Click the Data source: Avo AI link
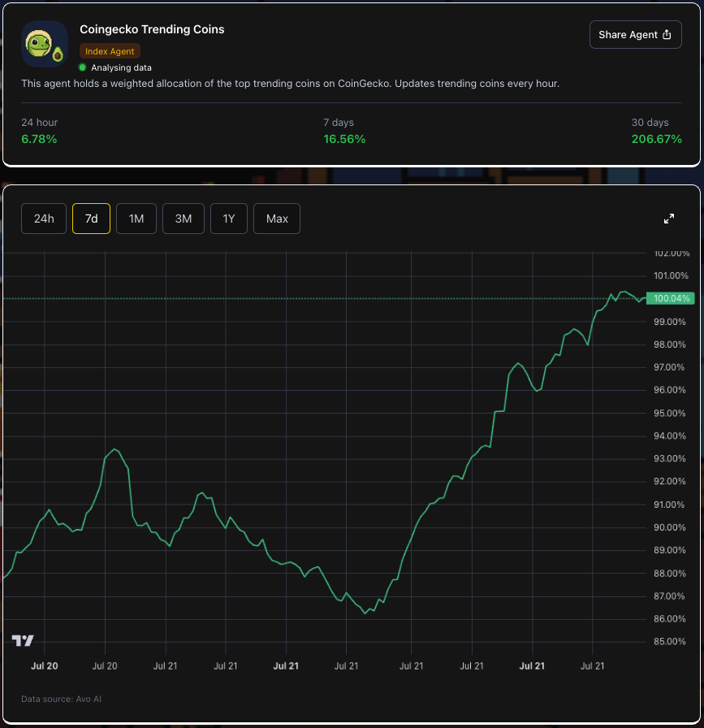The image size is (704, 728). [62, 699]
